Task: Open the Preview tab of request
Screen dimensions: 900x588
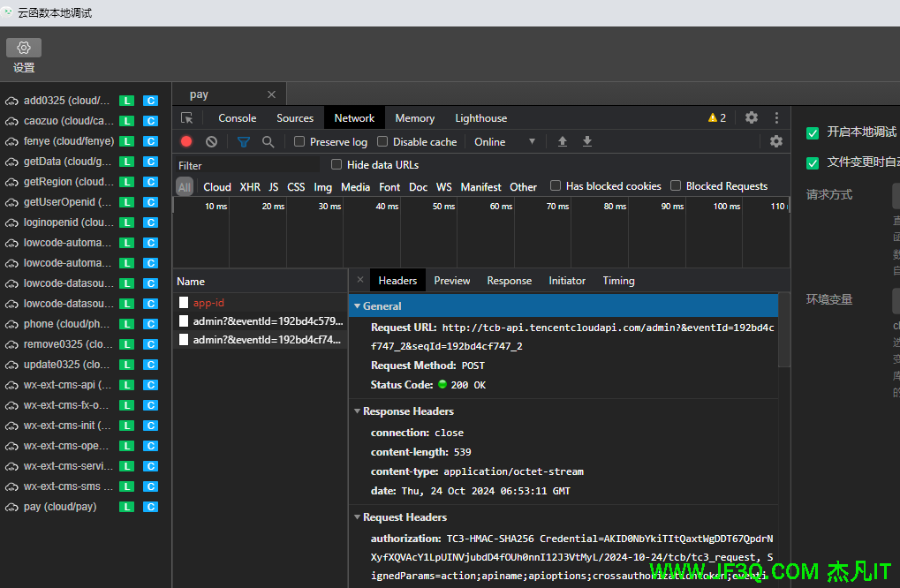Action: (452, 281)
